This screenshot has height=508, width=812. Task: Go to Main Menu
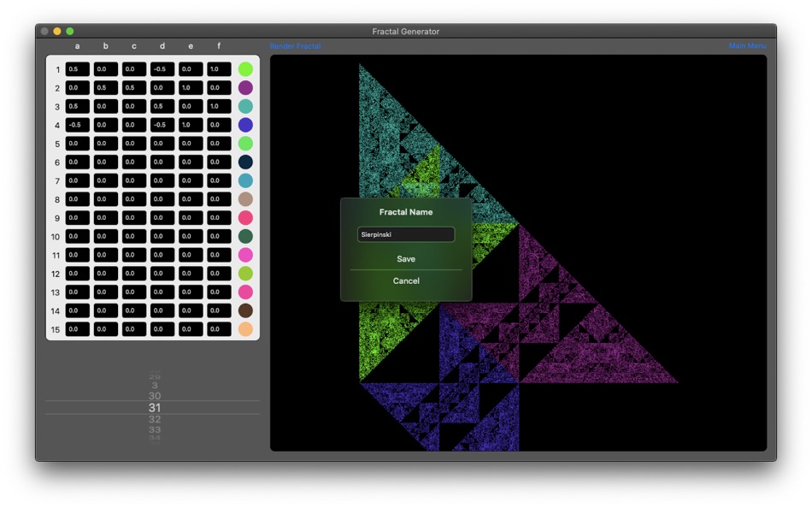point(747,45)
